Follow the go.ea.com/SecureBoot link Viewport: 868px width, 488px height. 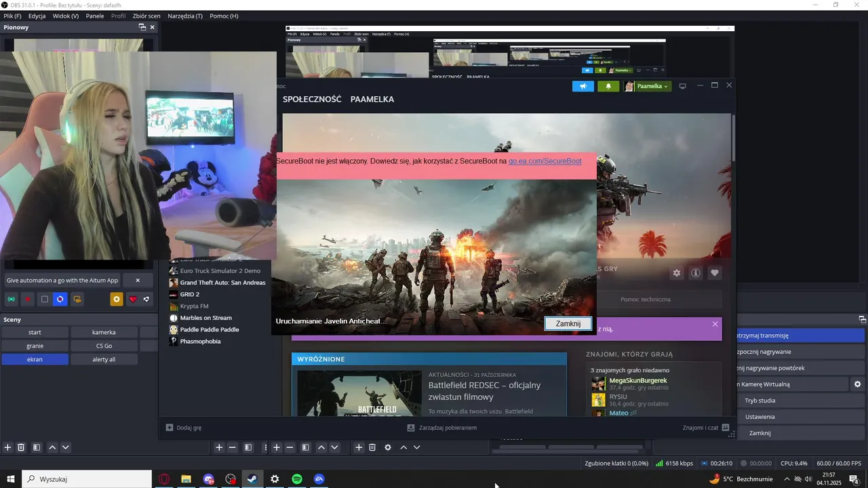point(545,161)
